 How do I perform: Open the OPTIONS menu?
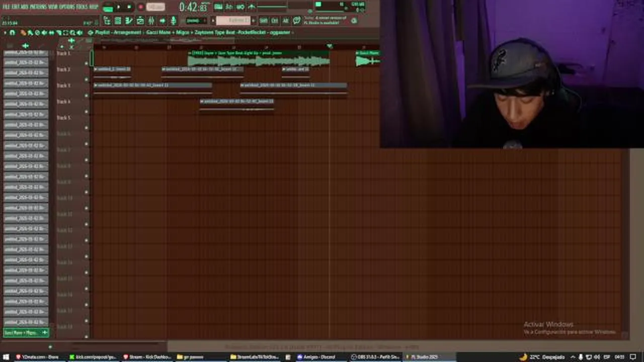click(x=68, y=6)
